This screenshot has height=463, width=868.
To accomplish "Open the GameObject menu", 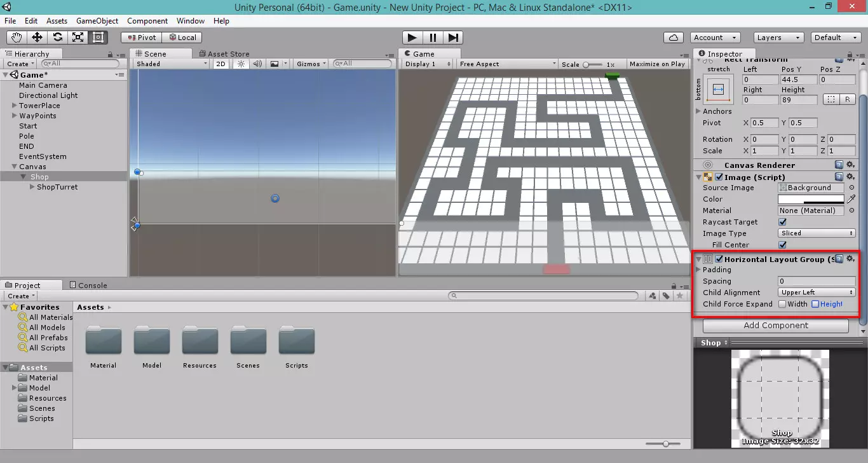I will 97,21.
